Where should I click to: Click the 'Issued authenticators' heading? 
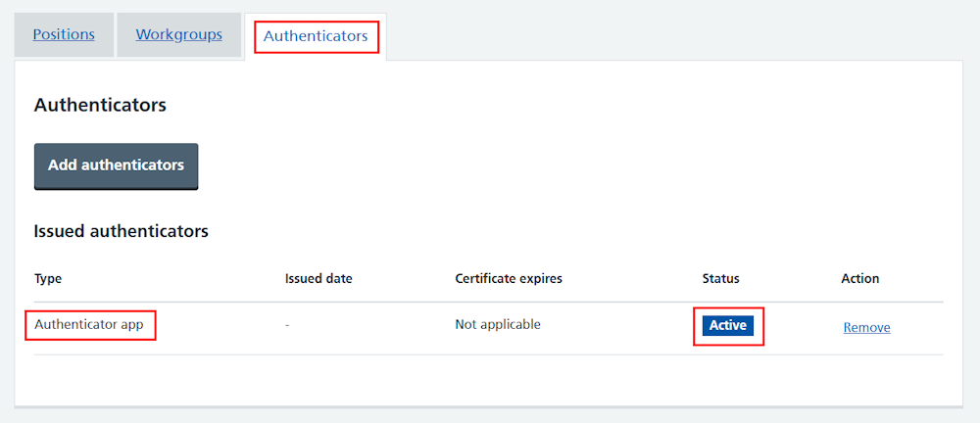122,232
